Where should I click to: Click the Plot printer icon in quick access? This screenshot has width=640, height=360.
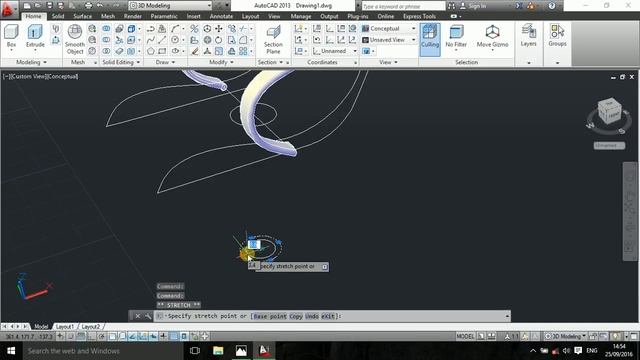[x=89, y=6]
